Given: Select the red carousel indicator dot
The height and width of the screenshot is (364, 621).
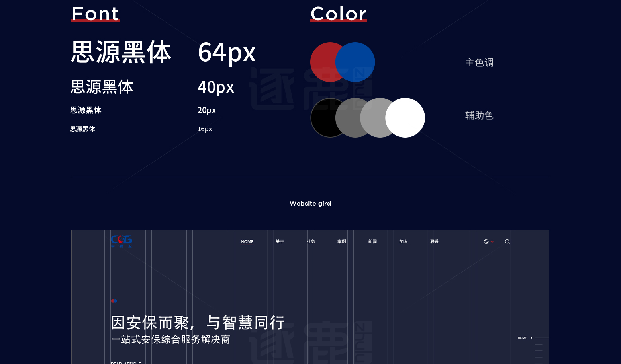Looking at the screenshot, I should [112, 301].
